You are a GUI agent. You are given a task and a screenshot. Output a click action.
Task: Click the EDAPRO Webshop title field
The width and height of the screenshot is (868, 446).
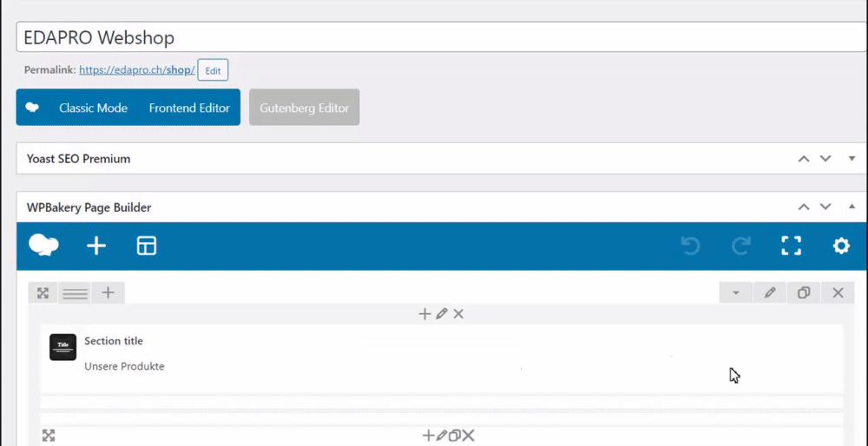point(442,37)
